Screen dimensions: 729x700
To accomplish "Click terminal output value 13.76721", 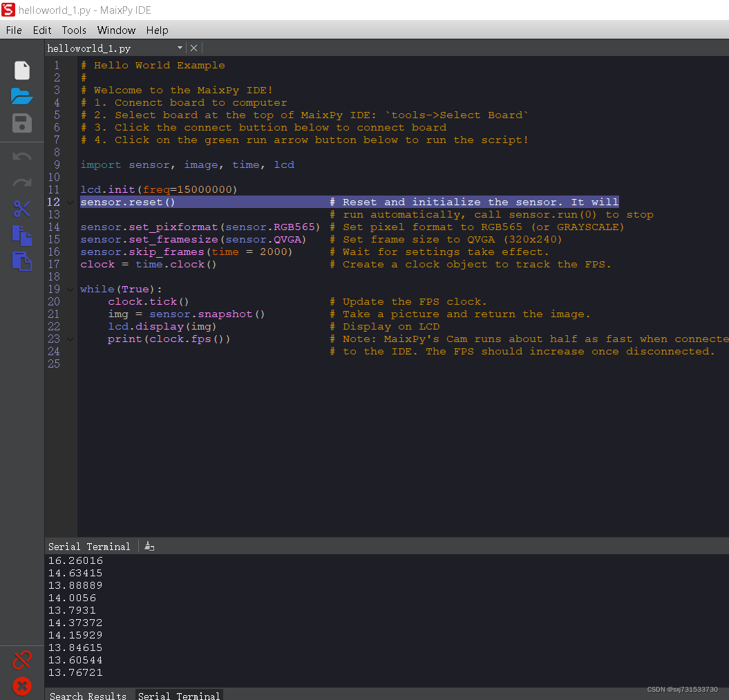I will coord(75,672).
